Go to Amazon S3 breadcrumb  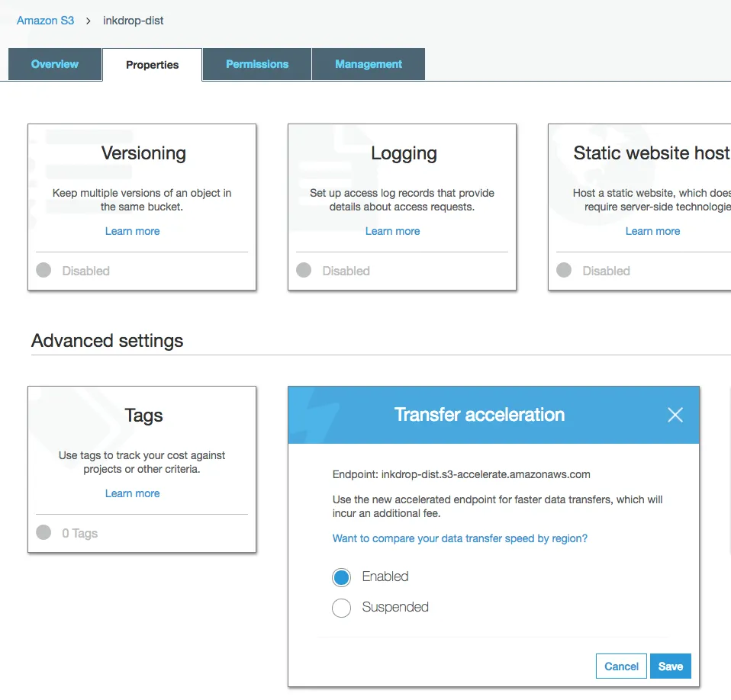tap(45, 21)
